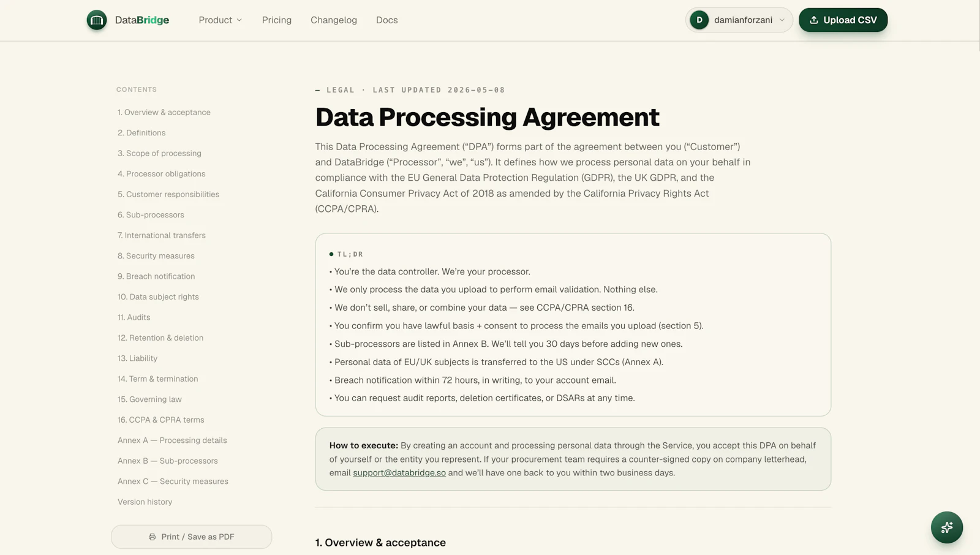Jump to 7. International transfers
The width and height of the screenshot is (980, 555).
tap(162, 236)
